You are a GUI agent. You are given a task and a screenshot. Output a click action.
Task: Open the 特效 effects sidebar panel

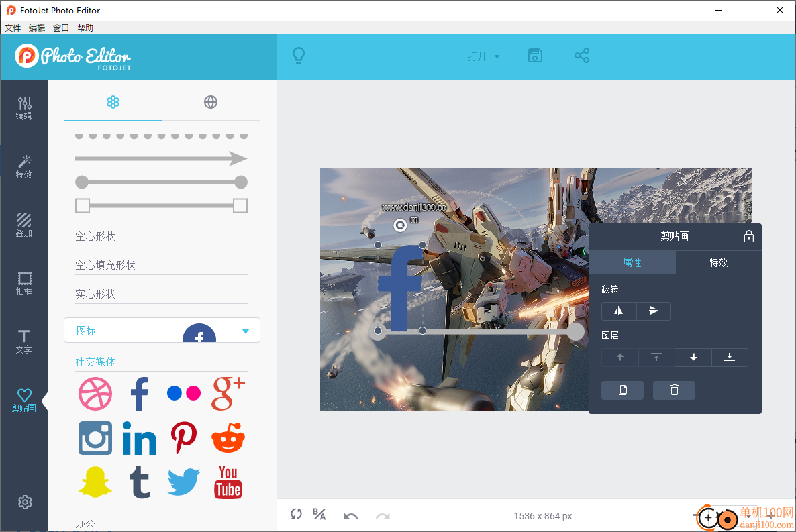(x=24, y=166)
